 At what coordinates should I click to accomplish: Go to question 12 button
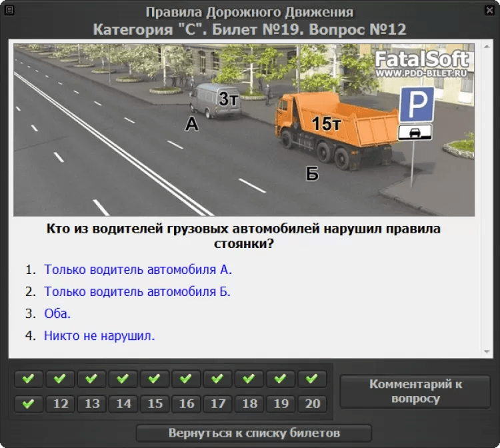60,403
